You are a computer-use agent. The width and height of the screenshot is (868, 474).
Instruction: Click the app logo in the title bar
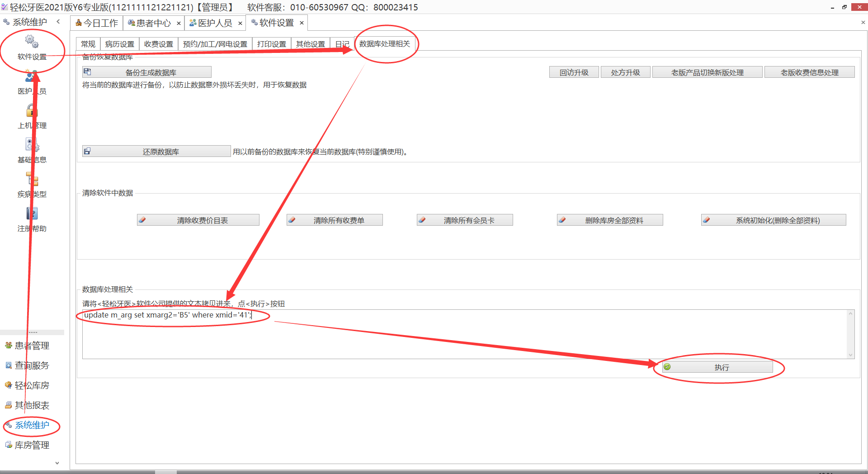5,7
